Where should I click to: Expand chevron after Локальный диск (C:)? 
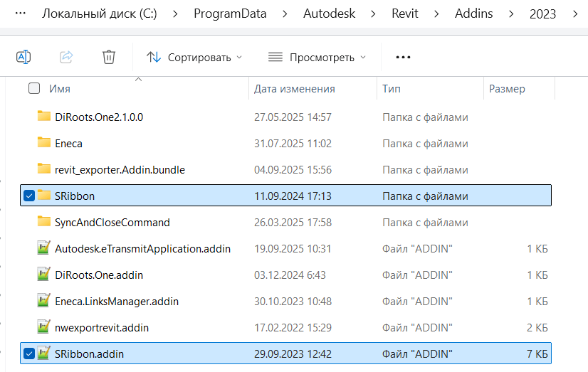tap(175, 14)
